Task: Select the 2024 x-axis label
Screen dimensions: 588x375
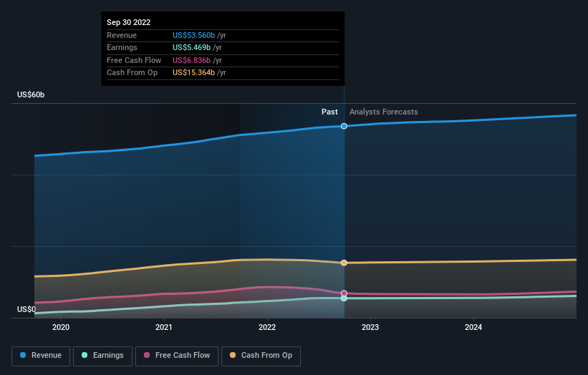Action: coord(473,327)
